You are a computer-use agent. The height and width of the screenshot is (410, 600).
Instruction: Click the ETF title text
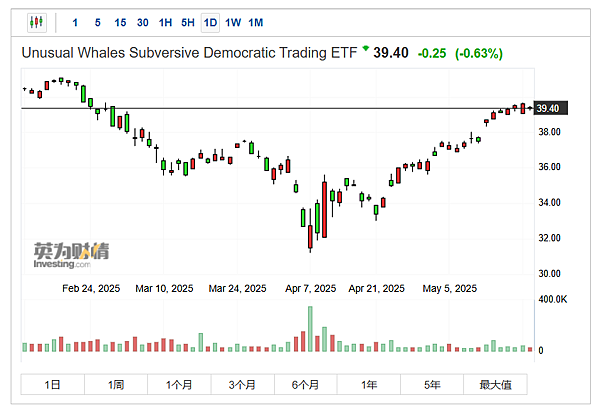click(x=189, y=53)
